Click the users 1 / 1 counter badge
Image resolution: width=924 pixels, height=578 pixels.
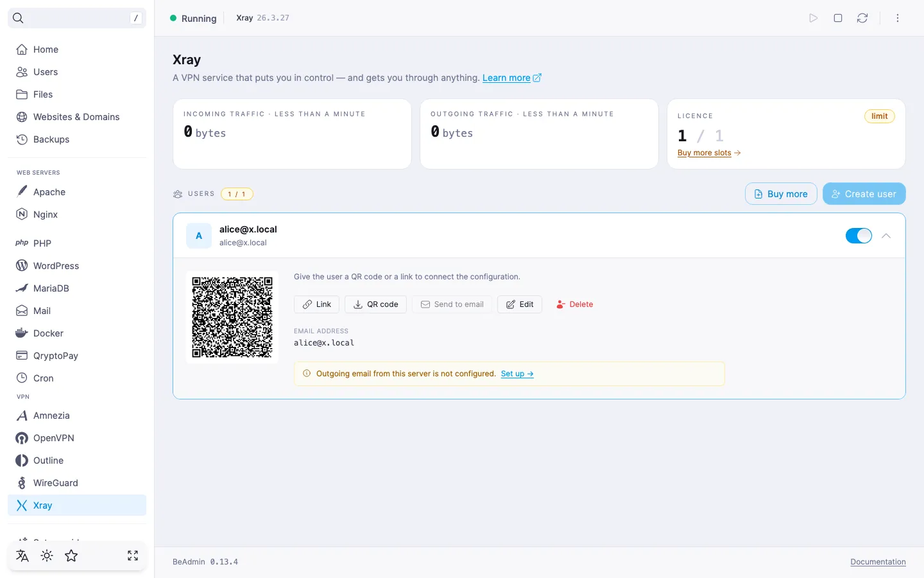point(237,194)
